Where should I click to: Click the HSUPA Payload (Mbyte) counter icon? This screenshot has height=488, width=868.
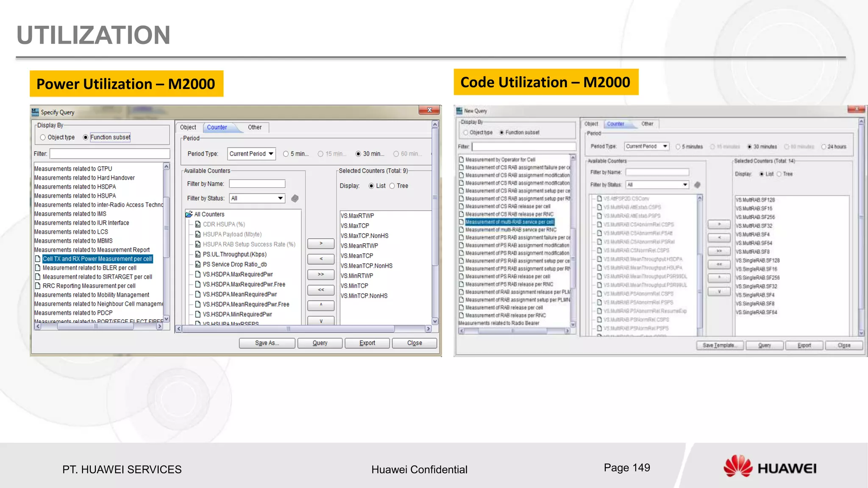[198, 234]
